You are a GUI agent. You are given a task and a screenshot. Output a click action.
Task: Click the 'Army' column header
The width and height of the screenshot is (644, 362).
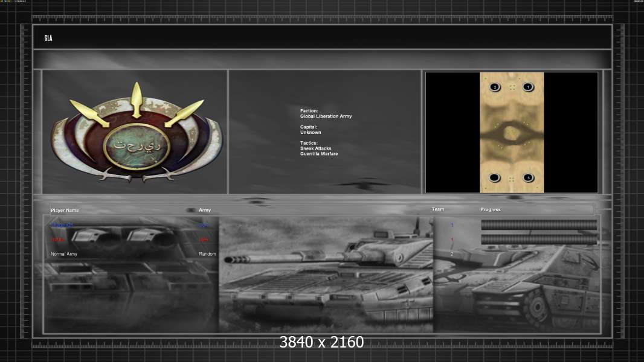pos(205,210)
